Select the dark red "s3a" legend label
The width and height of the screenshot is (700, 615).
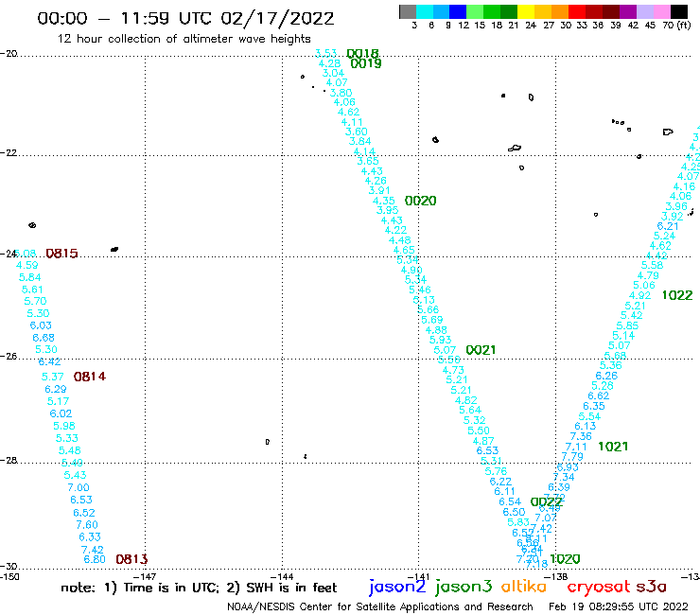651,586
